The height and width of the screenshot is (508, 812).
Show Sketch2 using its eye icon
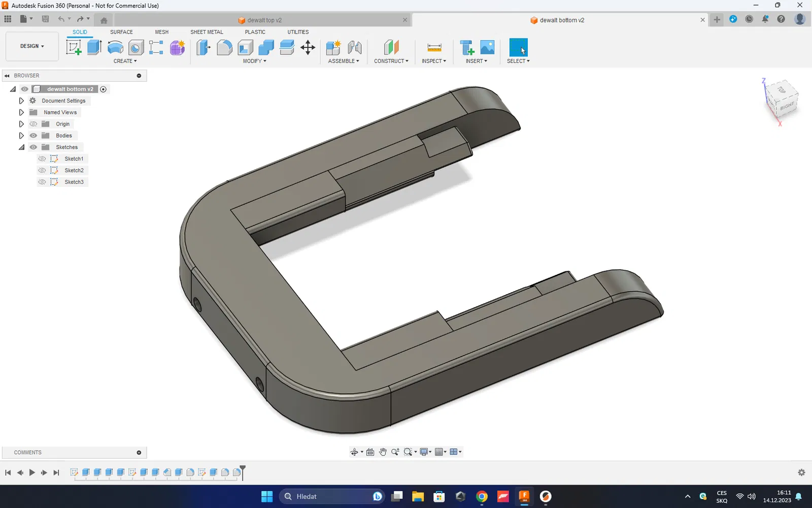(42, 171)
